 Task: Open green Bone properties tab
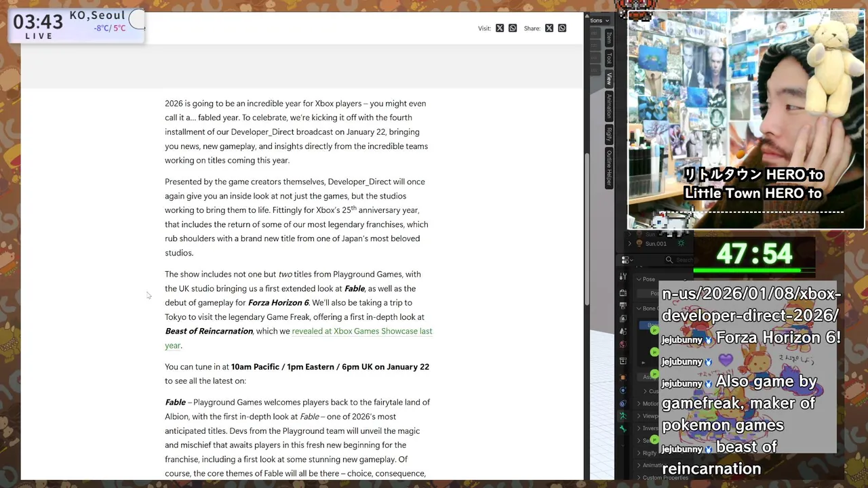(x=623, y=428)
